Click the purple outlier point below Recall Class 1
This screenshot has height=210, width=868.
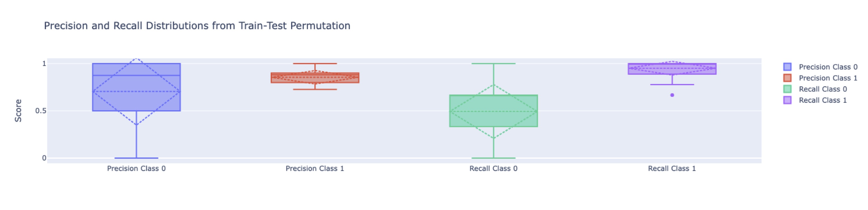tap(672, 95)
